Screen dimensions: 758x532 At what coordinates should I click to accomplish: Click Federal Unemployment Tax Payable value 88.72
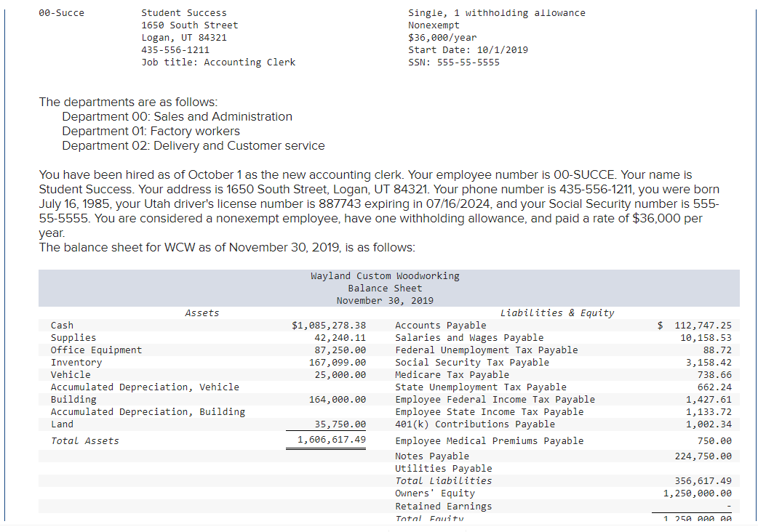pos(717,350)
